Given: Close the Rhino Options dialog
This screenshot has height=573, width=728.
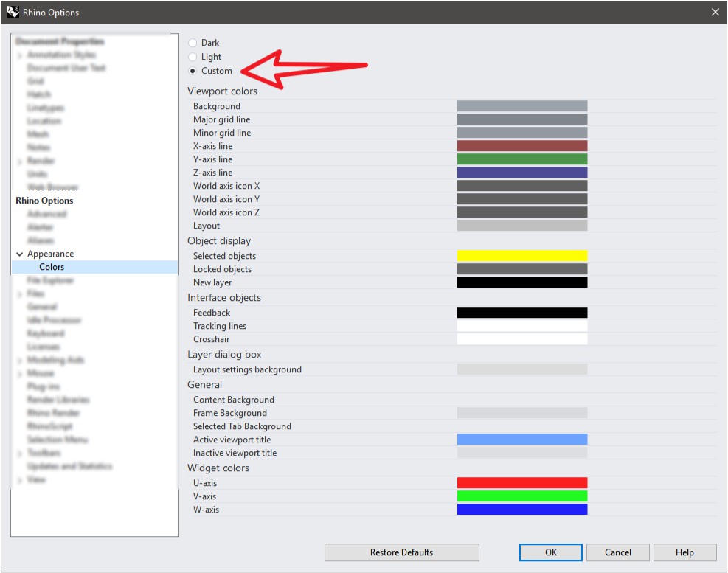Looking at the screenshot, I should (x=715, y=12).
